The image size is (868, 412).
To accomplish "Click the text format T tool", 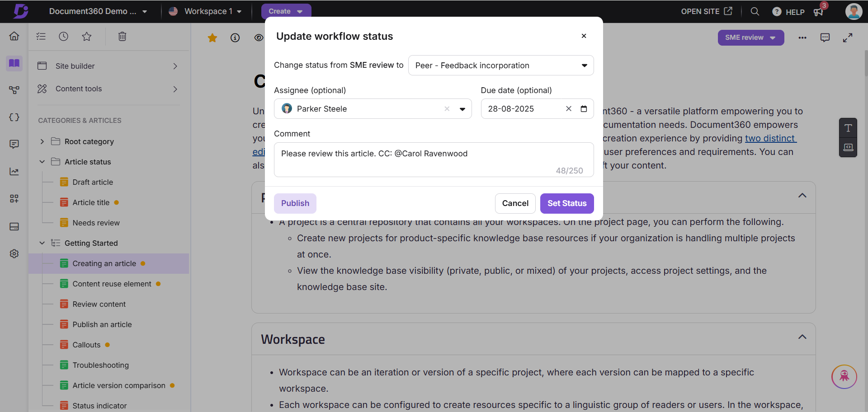I will (848, 128).
